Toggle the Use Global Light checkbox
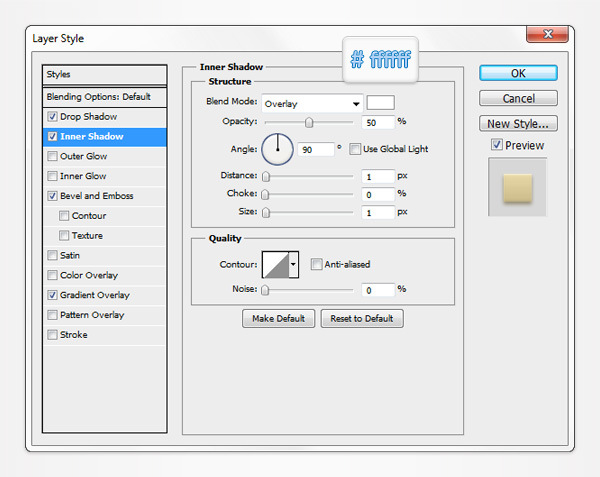 point(356,149)
